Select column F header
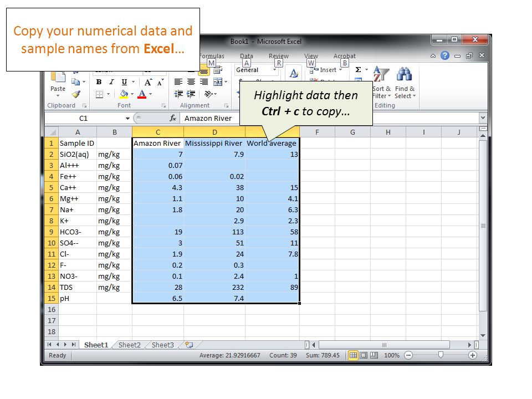This screenshot has height=399, width=532. click(317, 132)
